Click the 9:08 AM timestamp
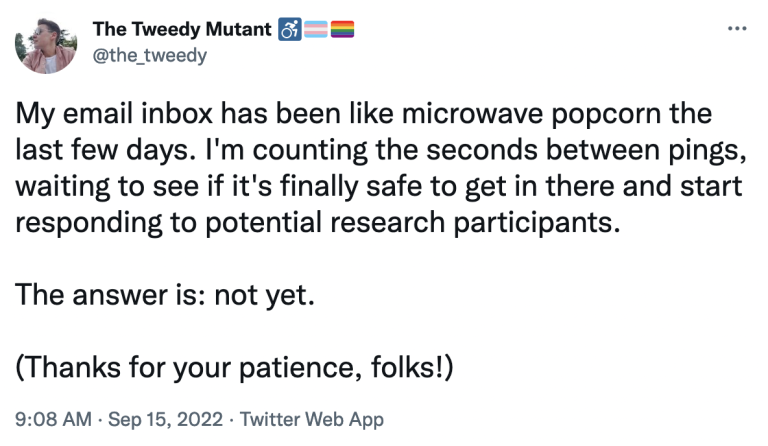This screenshot has width=768, height=446. [53, 420]
